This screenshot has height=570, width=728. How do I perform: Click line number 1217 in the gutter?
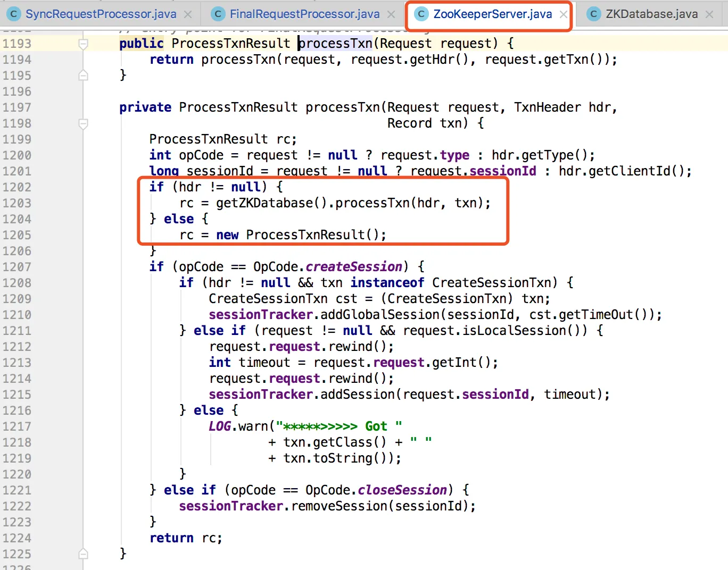tap(17, 426)
